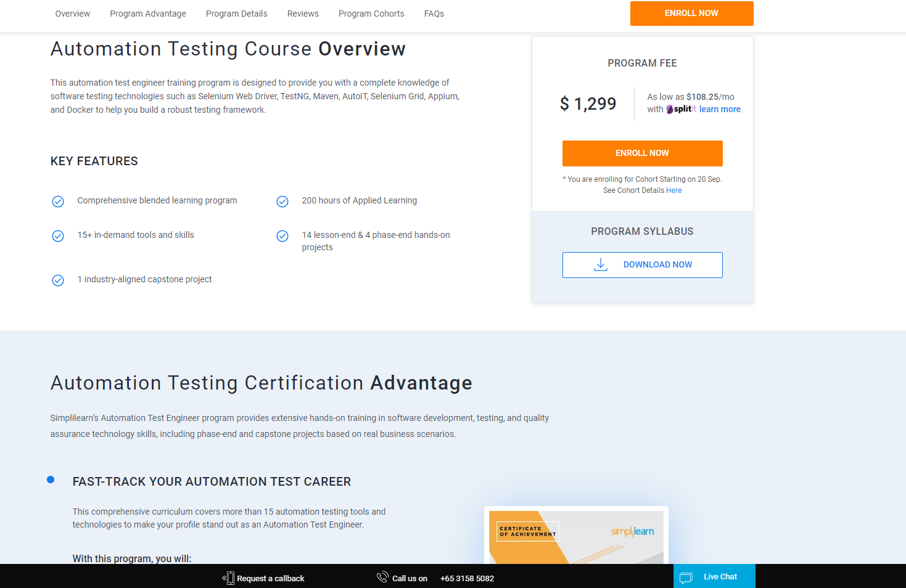906x588 pixels.
Task: Click the checkmark beside 200 hours of Applied Learning
Action: coord(282,201)
